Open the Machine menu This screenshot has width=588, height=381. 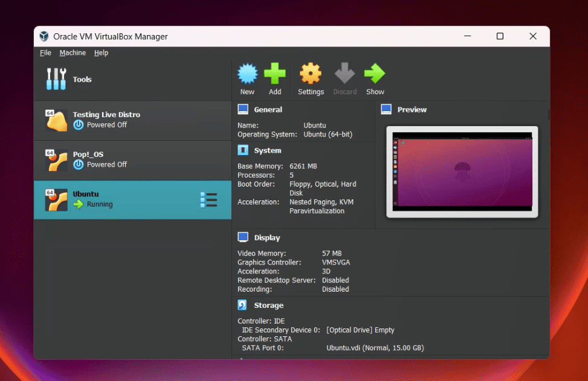click(x=73, y=53)
